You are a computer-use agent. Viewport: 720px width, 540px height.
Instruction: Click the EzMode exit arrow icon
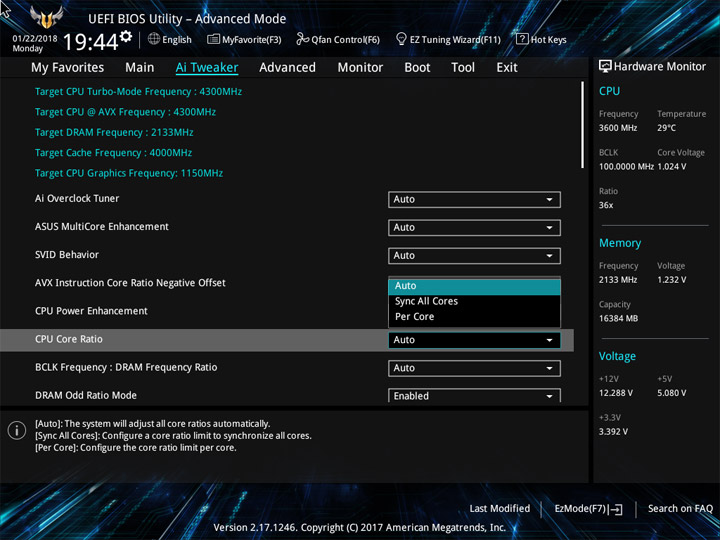click(x=615, y=509)
